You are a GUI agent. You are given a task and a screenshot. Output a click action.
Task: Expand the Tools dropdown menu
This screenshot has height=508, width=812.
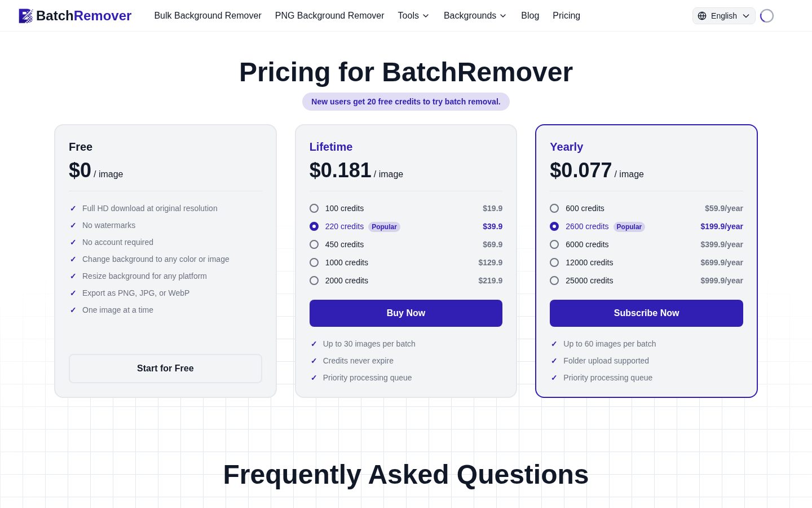click(413, 16)
